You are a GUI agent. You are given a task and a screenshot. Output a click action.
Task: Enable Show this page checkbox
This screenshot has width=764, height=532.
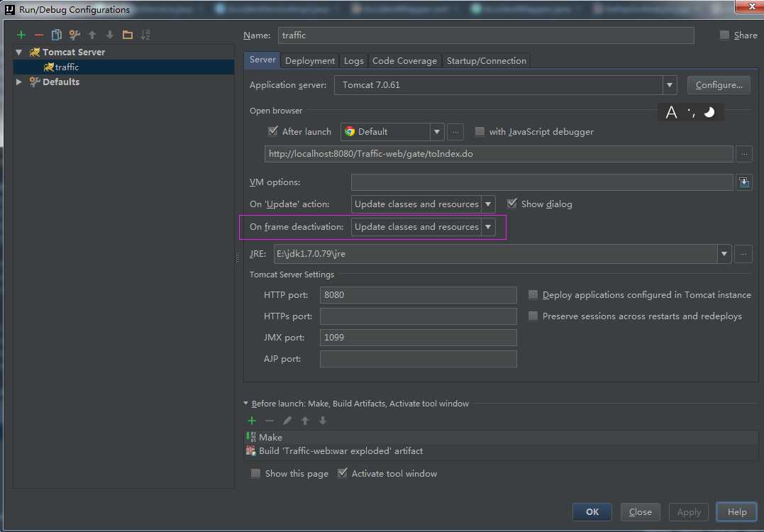[255, 473]
